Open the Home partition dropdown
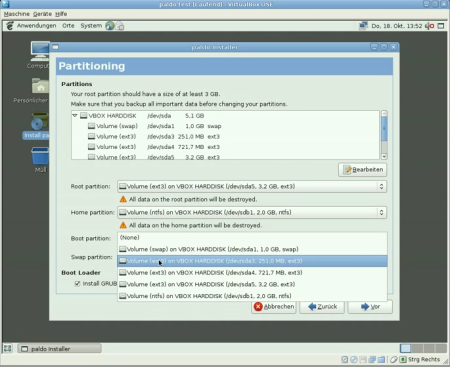Screen dimensions: 450x367 click(x=252, y=212)
